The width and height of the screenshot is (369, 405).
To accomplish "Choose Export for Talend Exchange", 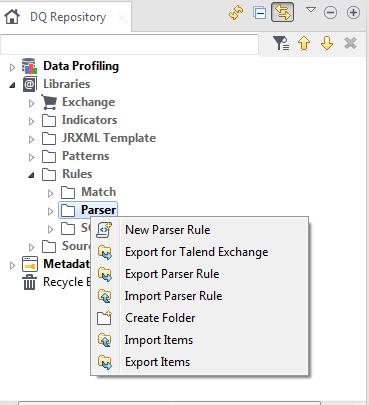I will pyautogui.click(x=199, y=252).
